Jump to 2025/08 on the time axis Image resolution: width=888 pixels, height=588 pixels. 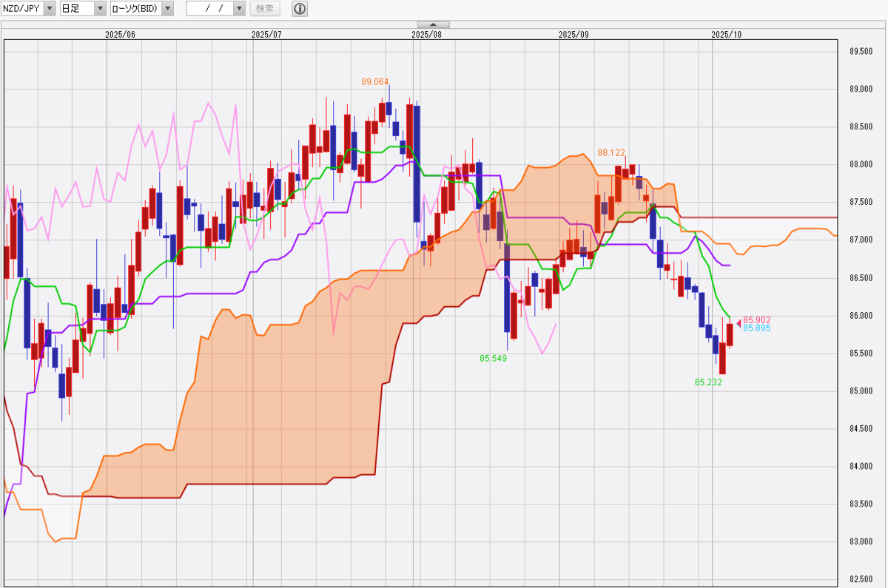pyautogui.click(x=426, y=34)
